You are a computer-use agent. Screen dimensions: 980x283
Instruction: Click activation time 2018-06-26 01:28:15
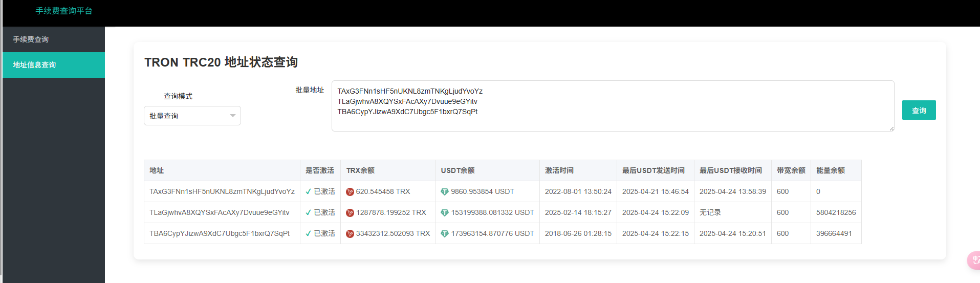(x=578, y=233)
